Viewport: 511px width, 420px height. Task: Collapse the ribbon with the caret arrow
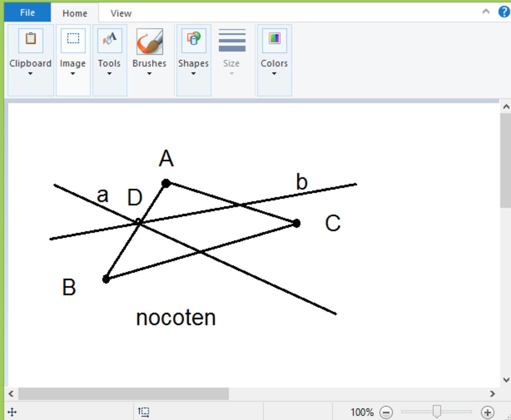pyautogui.click(x=486, y=12)
